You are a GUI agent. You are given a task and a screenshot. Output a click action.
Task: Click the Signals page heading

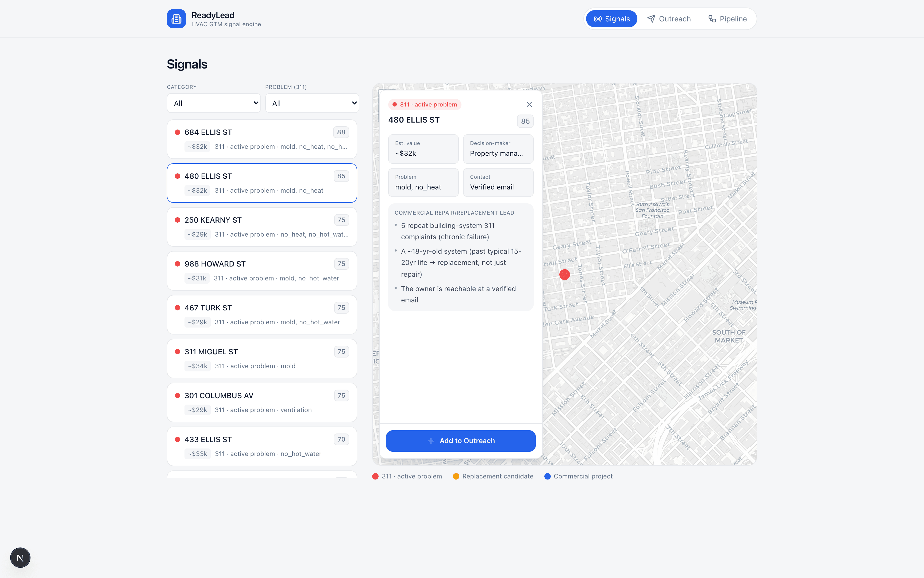pyautogui.click(x=187, y=64)
